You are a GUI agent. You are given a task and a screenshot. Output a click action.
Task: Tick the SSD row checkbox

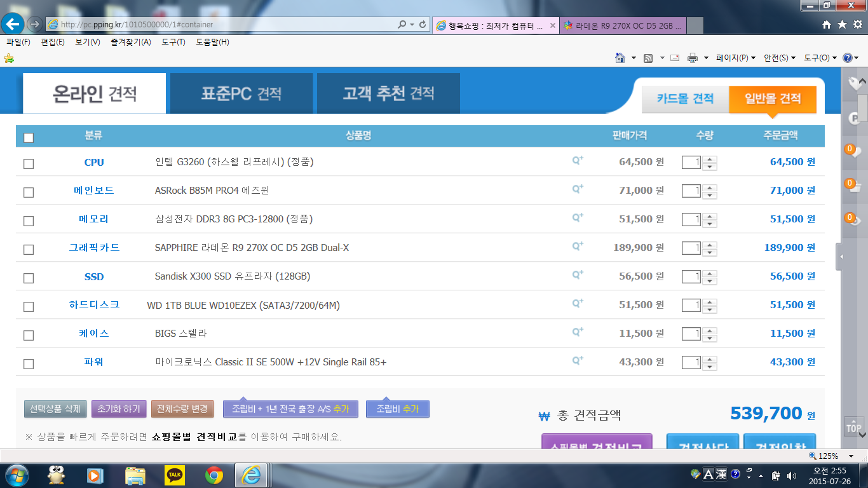point(29,278)
